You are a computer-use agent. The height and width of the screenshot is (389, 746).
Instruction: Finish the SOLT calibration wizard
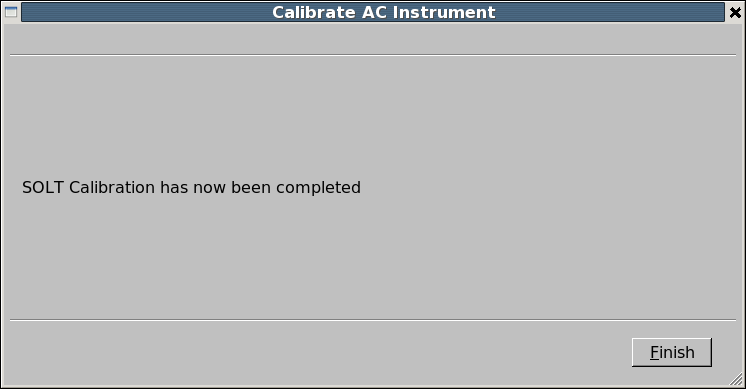point(672,352)
